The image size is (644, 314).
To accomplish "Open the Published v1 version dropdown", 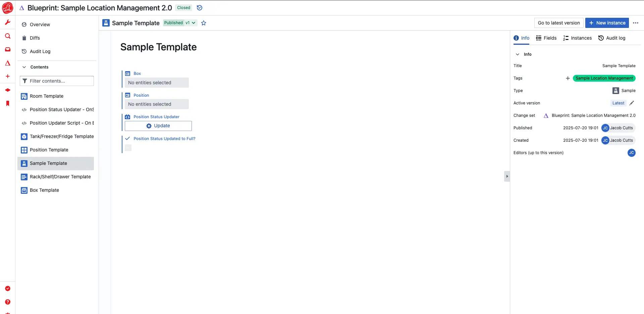I will tap(180, 23).
